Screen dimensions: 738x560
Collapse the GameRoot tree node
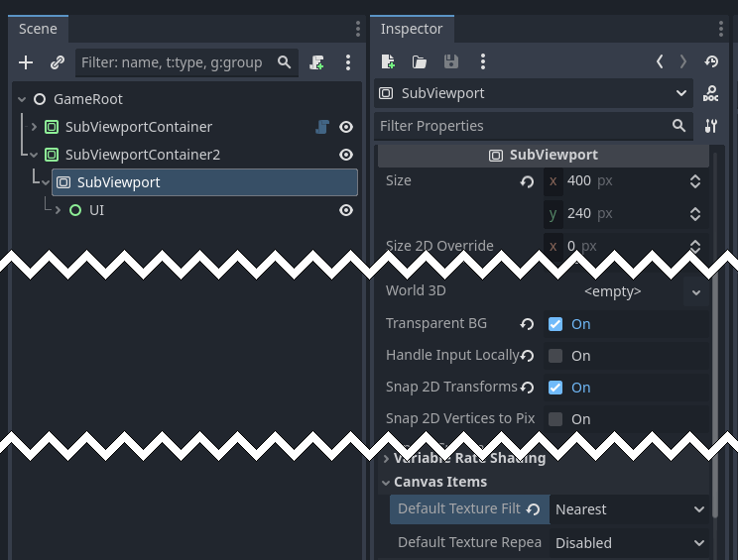pos(22,99)
